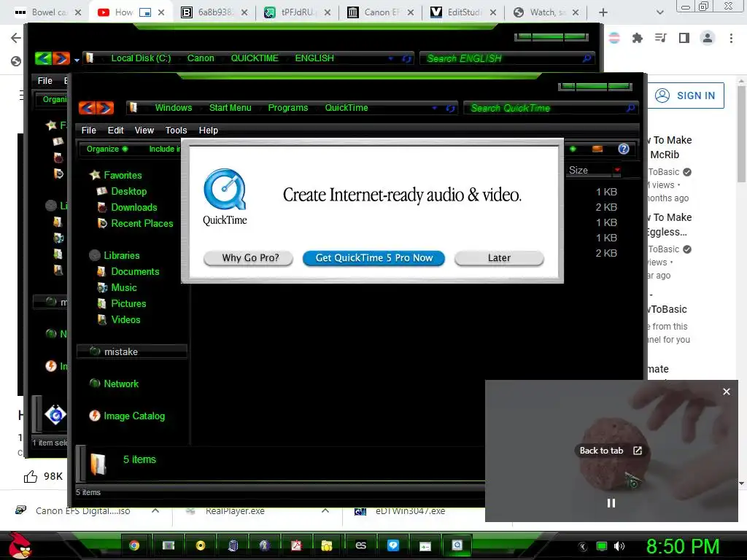Open the Chrome side panel icon
This screenshot has width=747, height=560.
pos(684,38)
